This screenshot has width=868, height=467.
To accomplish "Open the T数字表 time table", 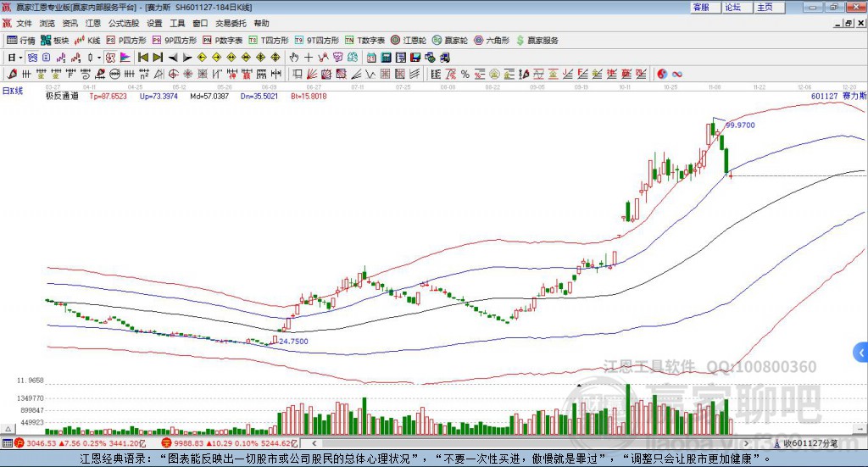I will coord(364,41).
